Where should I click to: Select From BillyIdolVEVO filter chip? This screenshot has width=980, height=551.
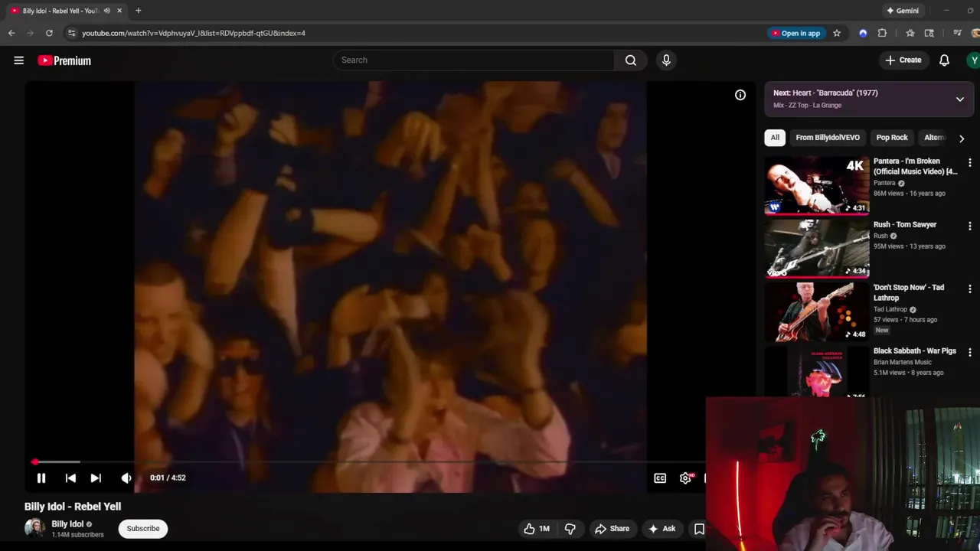pos(828,138)
